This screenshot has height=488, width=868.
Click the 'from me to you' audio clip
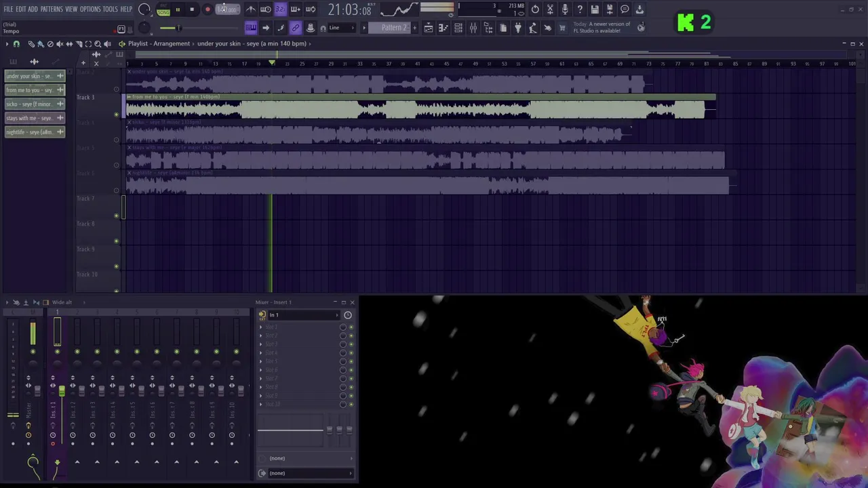pyautogui.click(x=420, y=107)
